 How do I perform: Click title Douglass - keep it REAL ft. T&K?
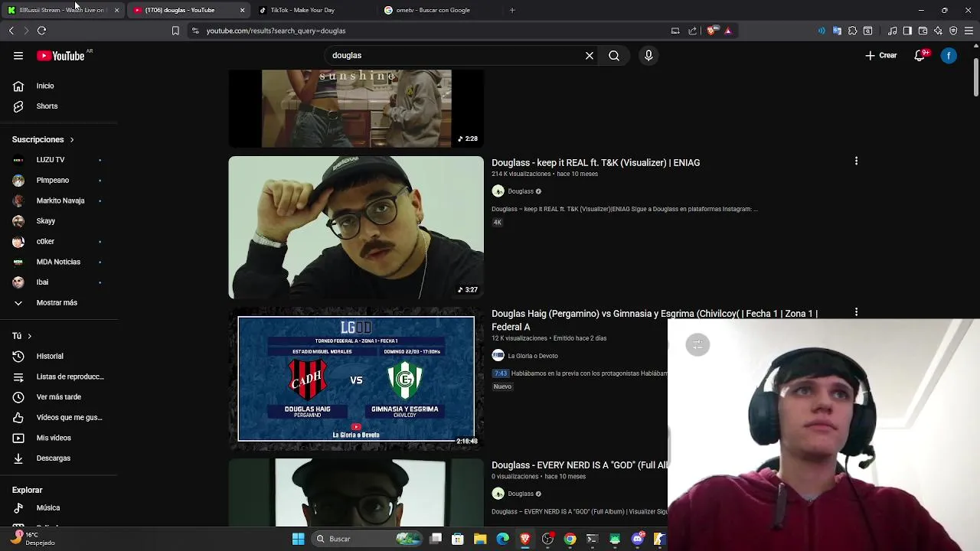596,163
